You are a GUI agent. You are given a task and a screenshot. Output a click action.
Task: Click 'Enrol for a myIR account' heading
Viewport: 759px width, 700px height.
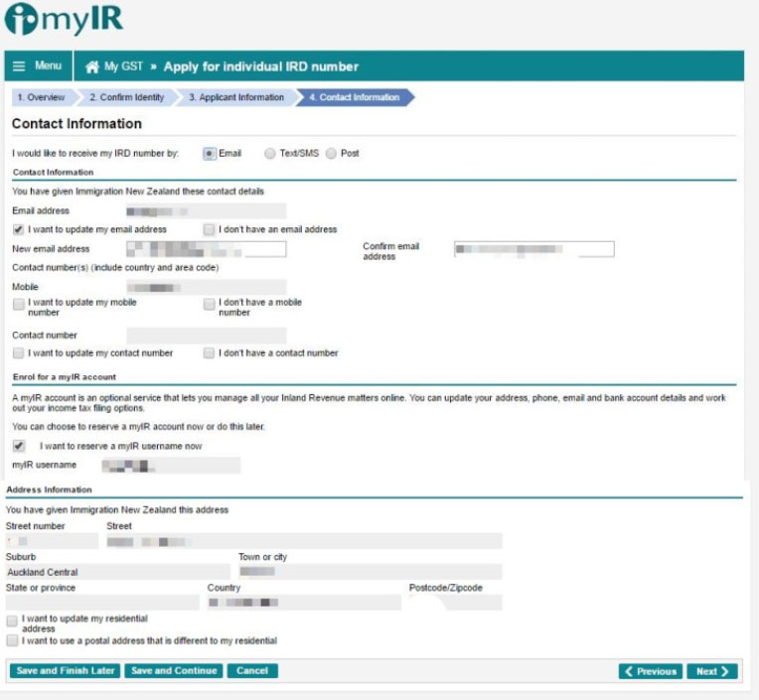click(65, 377)
